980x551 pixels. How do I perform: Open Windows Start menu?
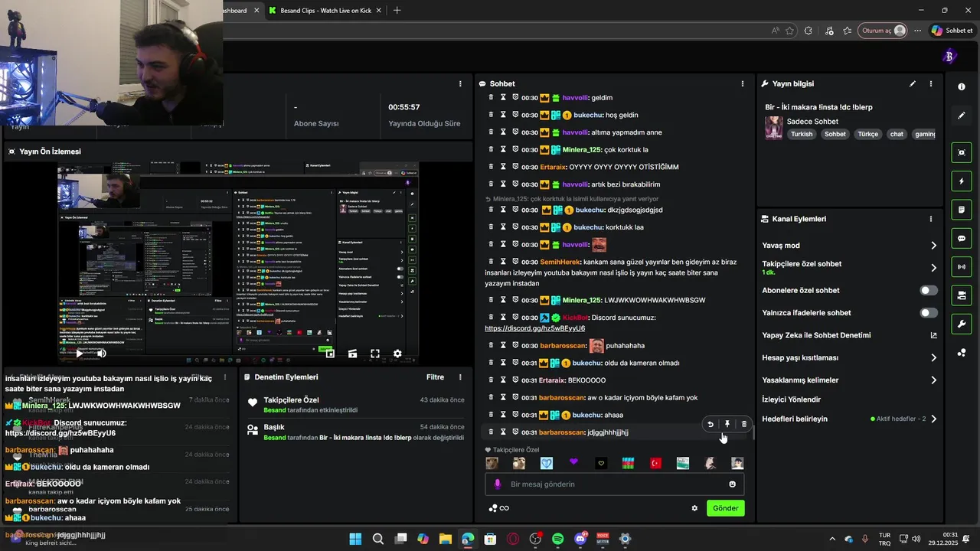[355, 539]
